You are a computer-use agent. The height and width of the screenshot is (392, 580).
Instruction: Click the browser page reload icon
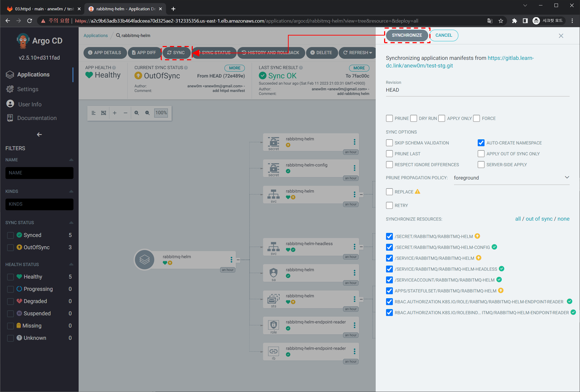(30, 21)
